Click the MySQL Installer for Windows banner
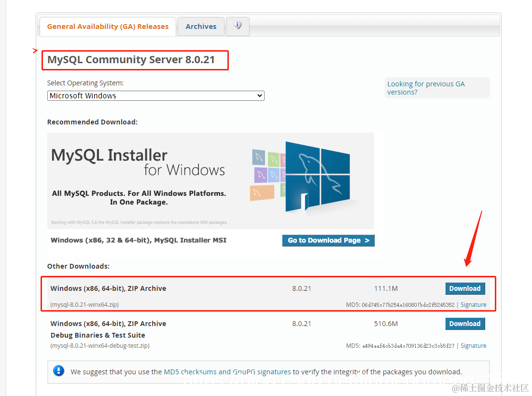 pos(210,181)
